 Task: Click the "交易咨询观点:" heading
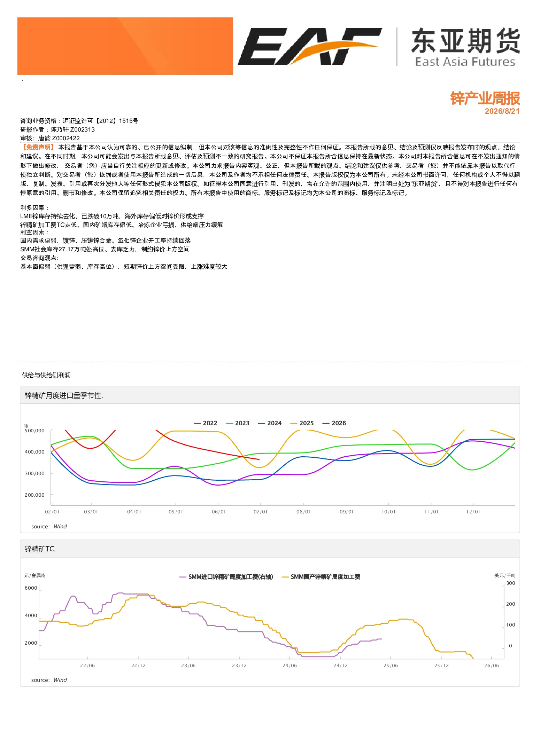39,258
